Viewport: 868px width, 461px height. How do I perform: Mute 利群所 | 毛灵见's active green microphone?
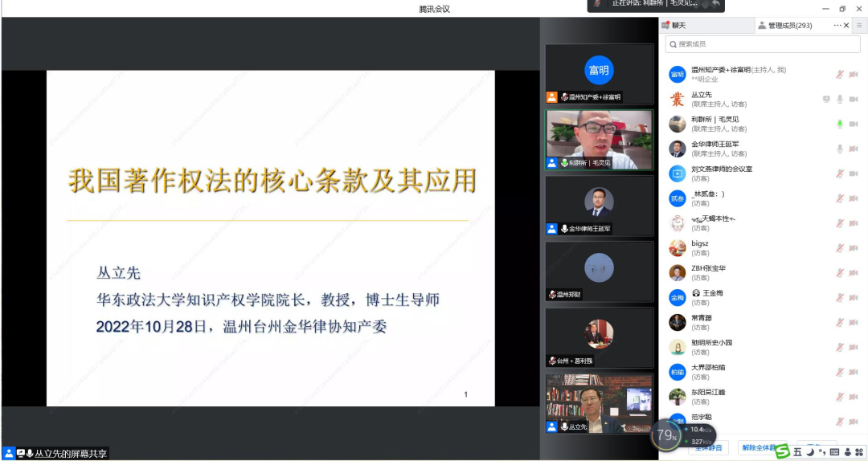[x=840, y=124]
